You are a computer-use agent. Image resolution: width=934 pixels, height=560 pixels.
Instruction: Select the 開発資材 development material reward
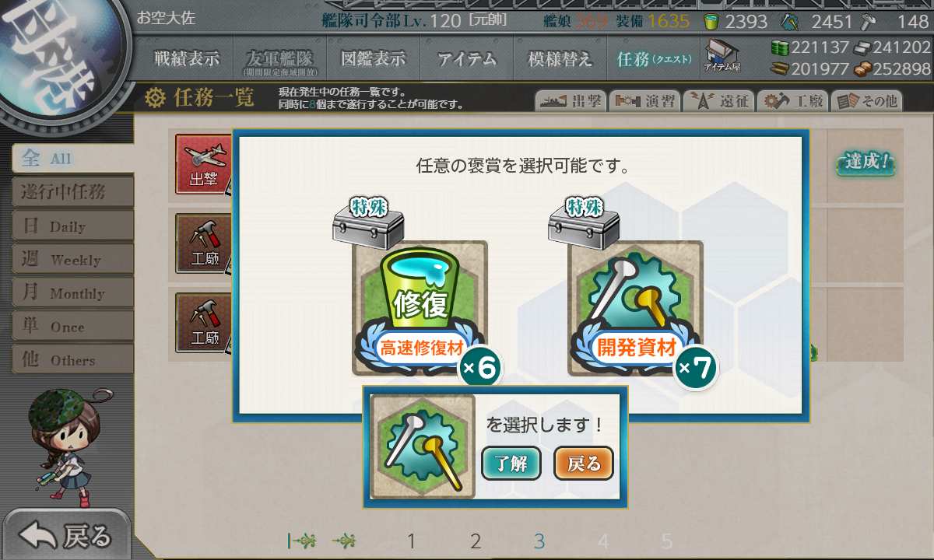point(636,308)
